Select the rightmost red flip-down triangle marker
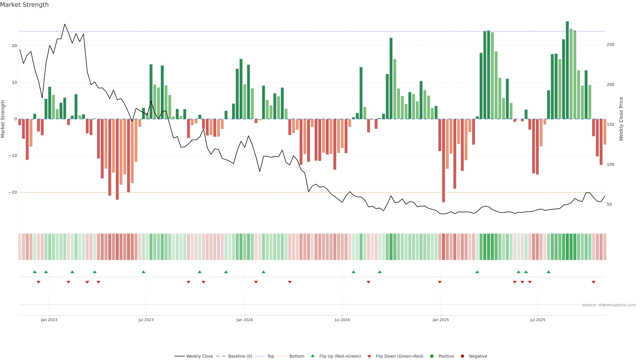The image size is (644, 362). [x=594, y=282]
